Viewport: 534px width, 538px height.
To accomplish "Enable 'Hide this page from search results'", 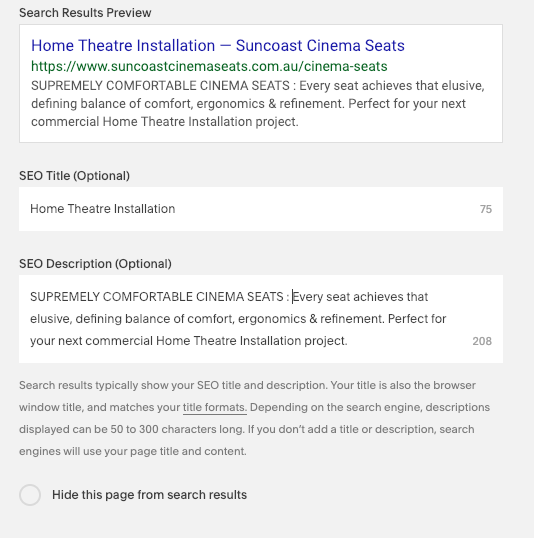I will pos(30,495).
